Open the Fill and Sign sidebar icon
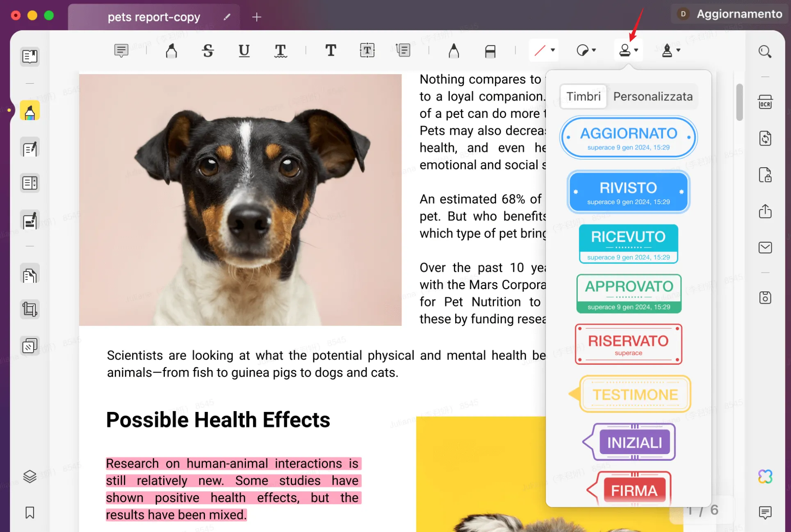The height and width of the screenshot is (532, 791). pos(30,221)
